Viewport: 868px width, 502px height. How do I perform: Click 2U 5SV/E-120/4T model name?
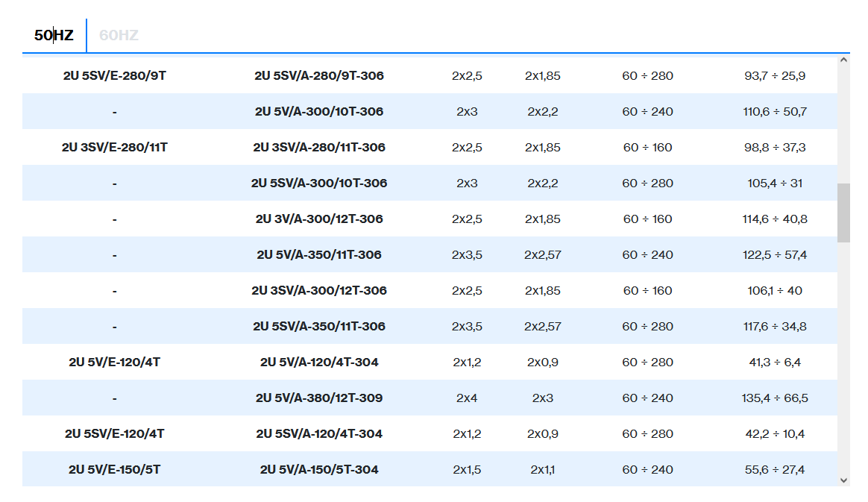tap(115, 434)
